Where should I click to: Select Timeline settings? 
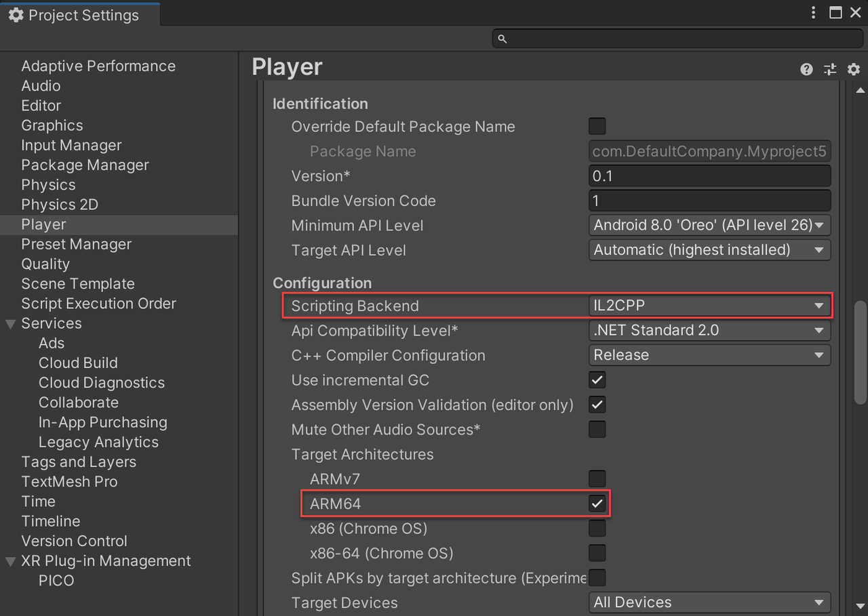coord(51,521)
